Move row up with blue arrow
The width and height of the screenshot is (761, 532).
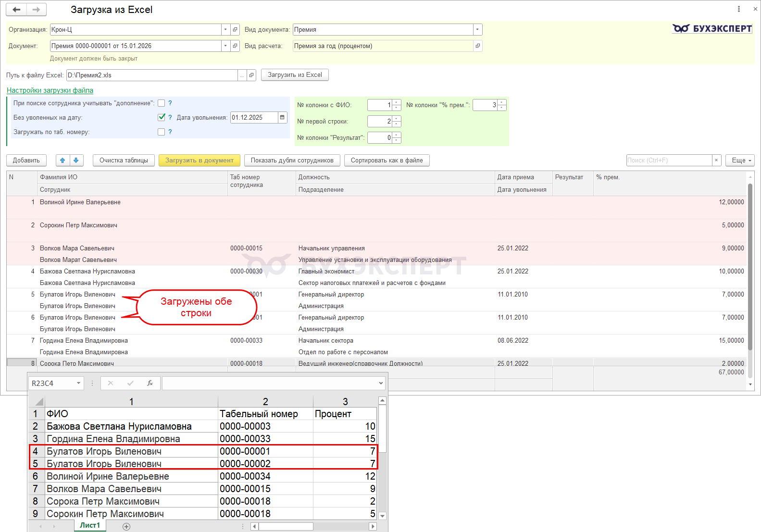63,161
